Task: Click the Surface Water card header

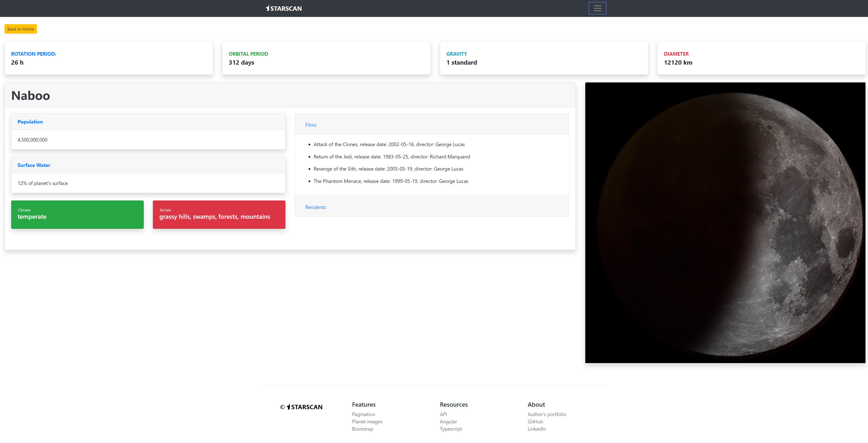Action: click(x=34, y=165)
